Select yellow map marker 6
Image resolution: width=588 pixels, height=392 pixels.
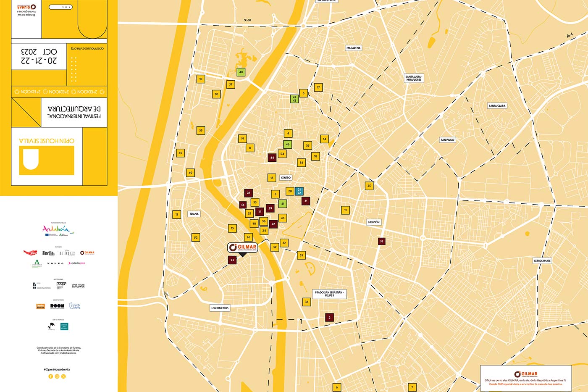[336, 387]
